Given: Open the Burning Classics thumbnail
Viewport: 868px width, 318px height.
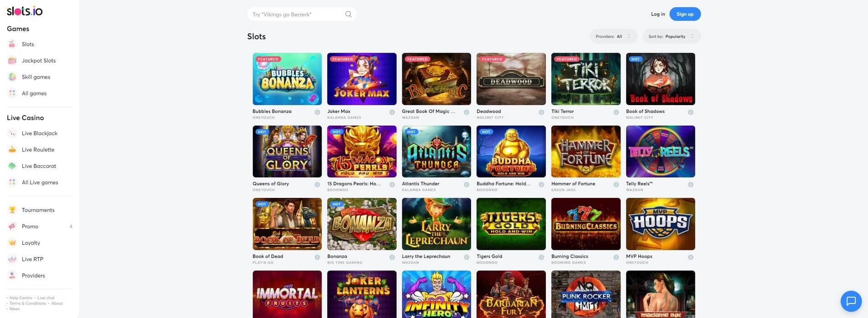Looking at the screenshot, I should click(586, 224).
